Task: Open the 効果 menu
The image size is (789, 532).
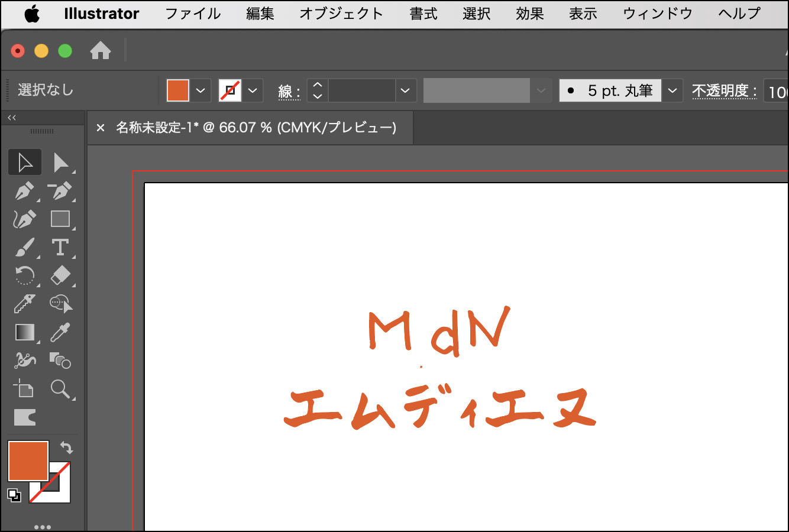Action: (529, 14)
